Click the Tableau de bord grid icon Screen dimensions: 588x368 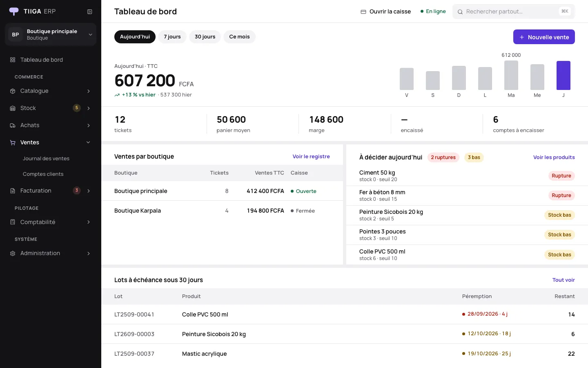[x=13, y=60]
